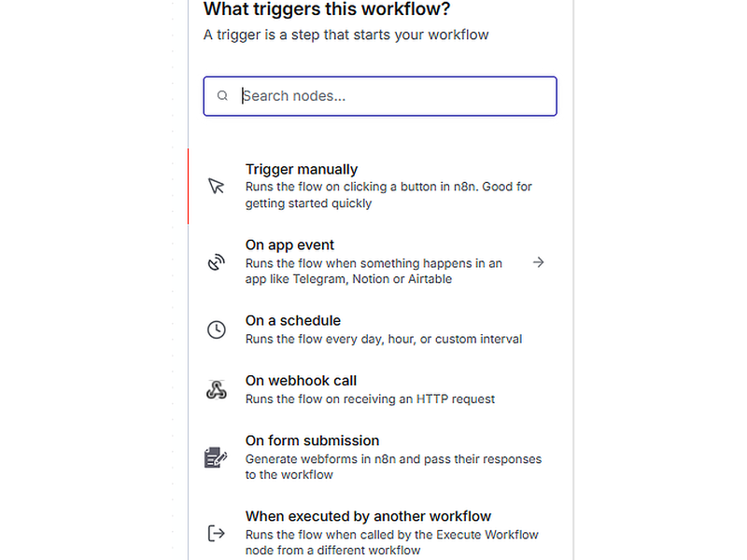This screenshot has width=747, height=560.
Task: Expand On app event with right arrow
Action: [539, 262]
